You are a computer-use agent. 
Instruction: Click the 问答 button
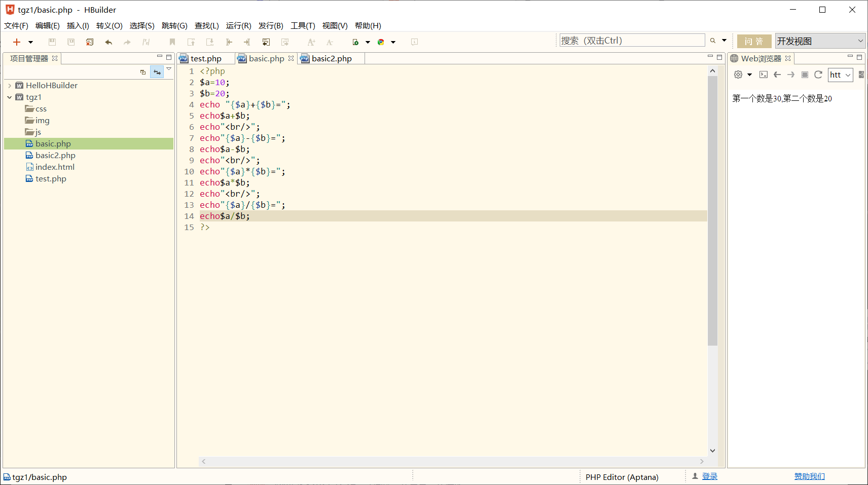[x=754, y=41]
